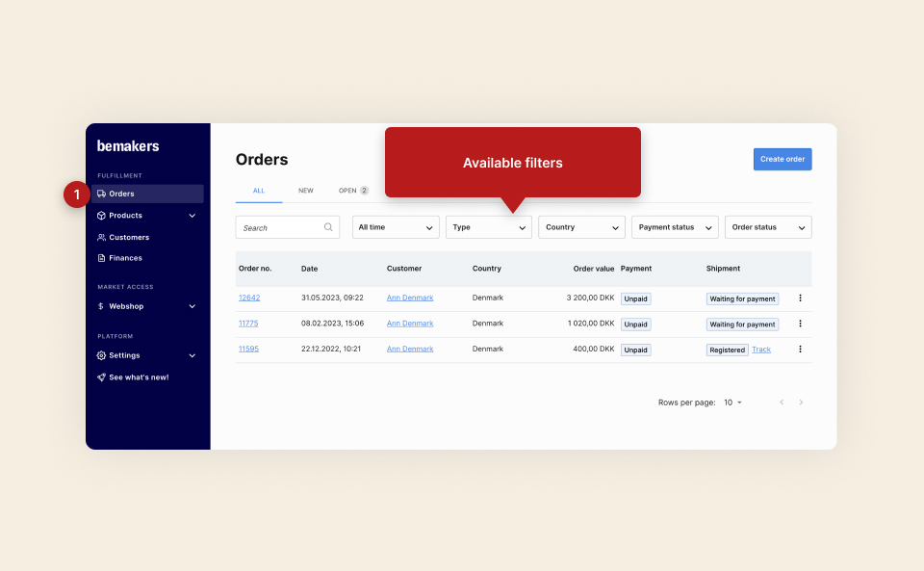The height and width of the screenshot is (571, 924).
Task: Switch to the OPEN orders tab
Action: click(x=353, y=191)
